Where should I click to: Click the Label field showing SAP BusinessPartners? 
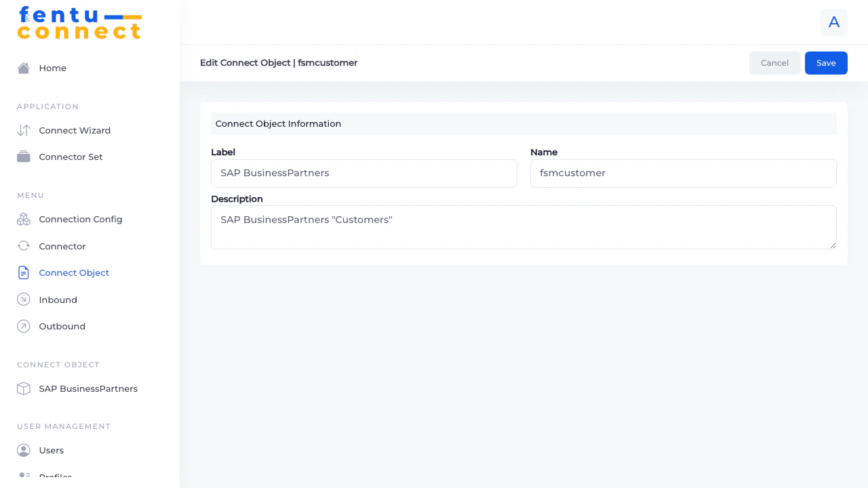tap(364, 174)
